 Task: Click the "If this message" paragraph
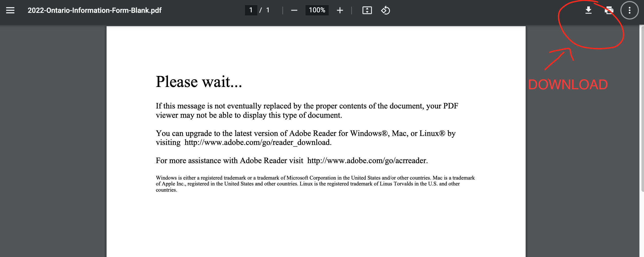(x=307, y=111)
